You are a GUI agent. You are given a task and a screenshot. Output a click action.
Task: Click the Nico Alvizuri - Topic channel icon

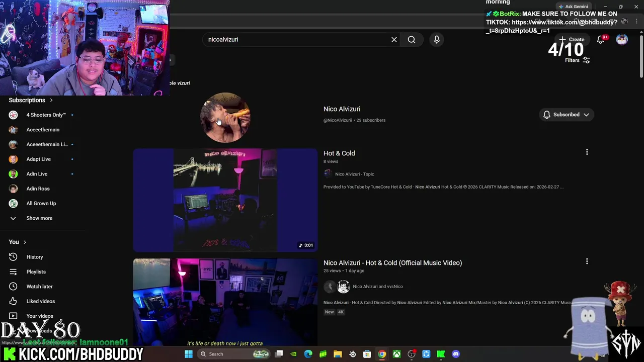[328, 174]
